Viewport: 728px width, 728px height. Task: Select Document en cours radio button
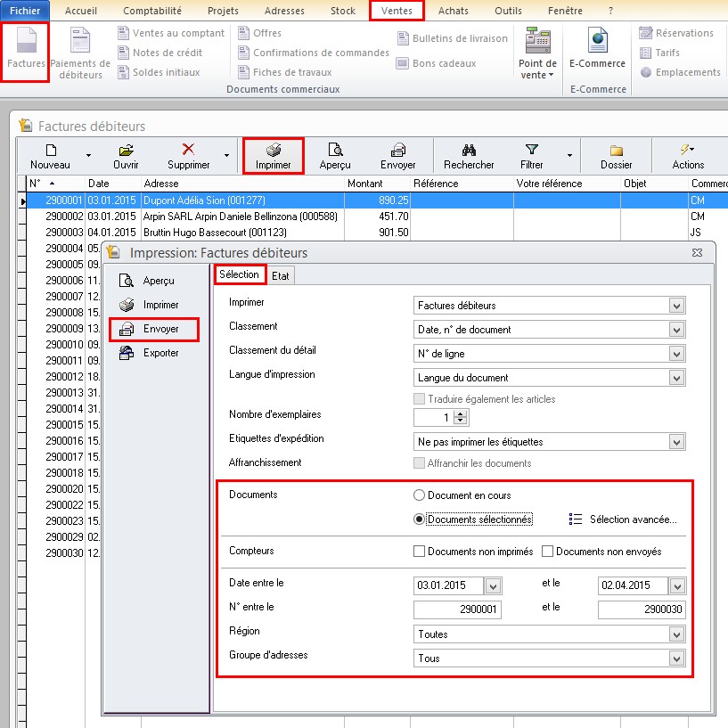point(419,495)
